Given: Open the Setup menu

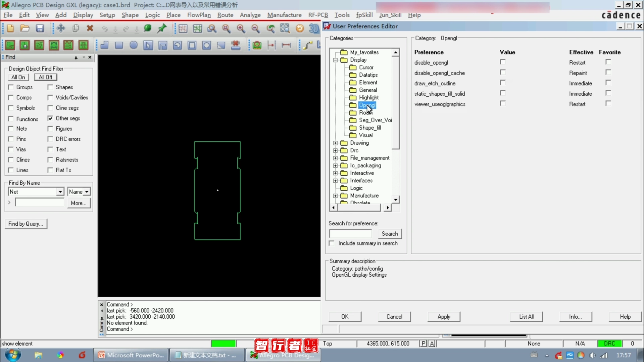Looking at the screenshot, I should [x=107, y=15].
